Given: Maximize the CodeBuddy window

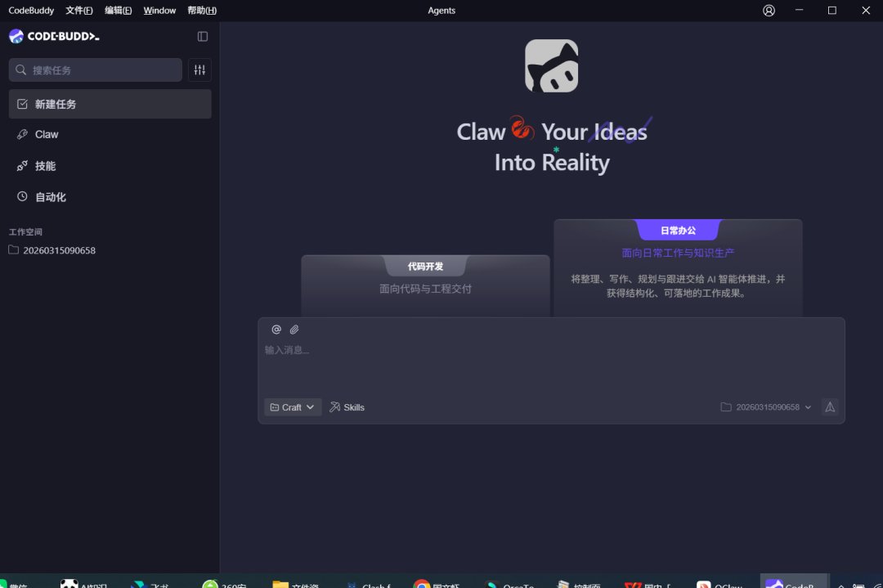Looking at the screenshot, I should [831, 10].
